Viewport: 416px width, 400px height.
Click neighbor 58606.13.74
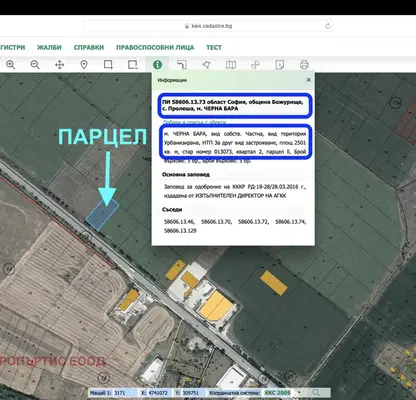(x=291, y=222)
